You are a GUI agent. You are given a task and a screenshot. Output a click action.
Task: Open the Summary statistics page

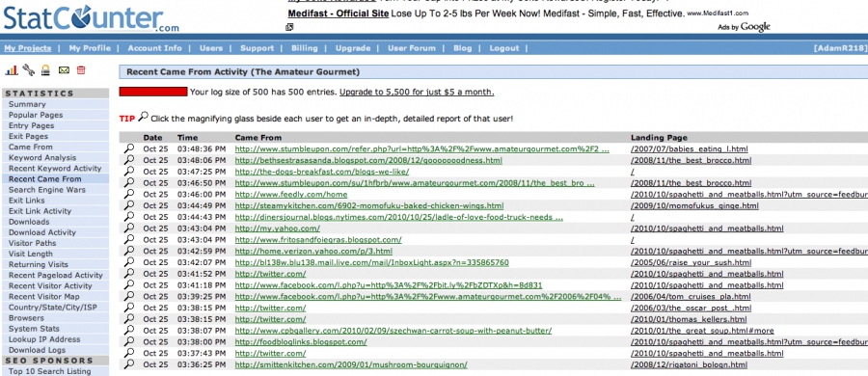pyautogui.click(x=27, y=104)
